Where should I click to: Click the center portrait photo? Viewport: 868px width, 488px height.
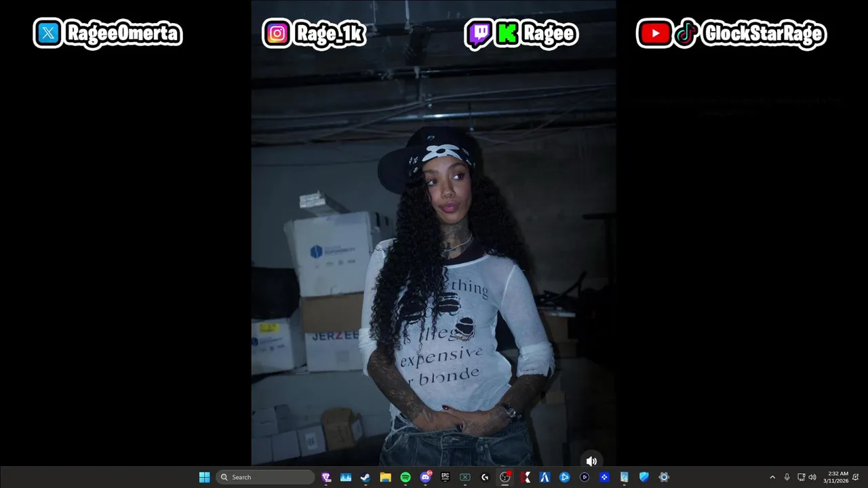(433, 233)
